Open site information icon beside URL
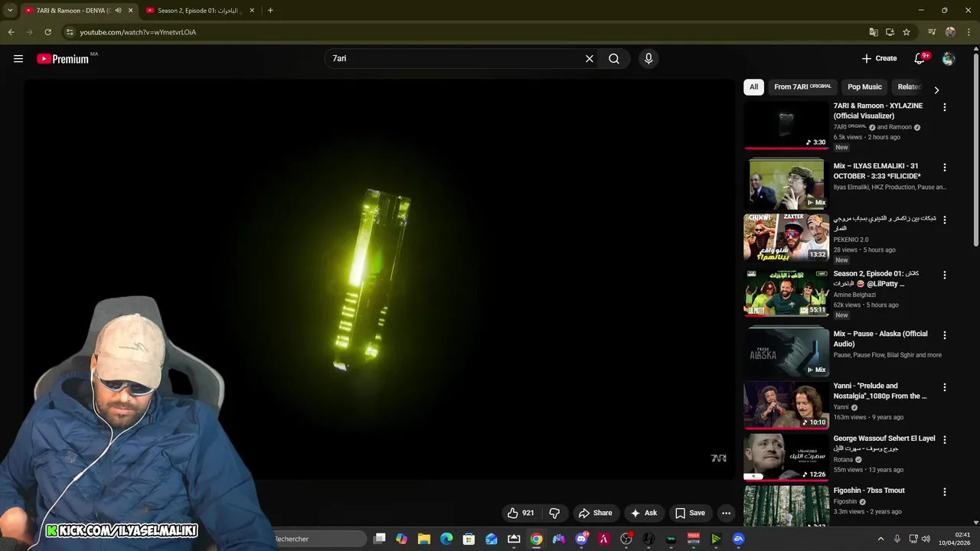This screenshot has width=980, height=551. (x=69, y=32)
